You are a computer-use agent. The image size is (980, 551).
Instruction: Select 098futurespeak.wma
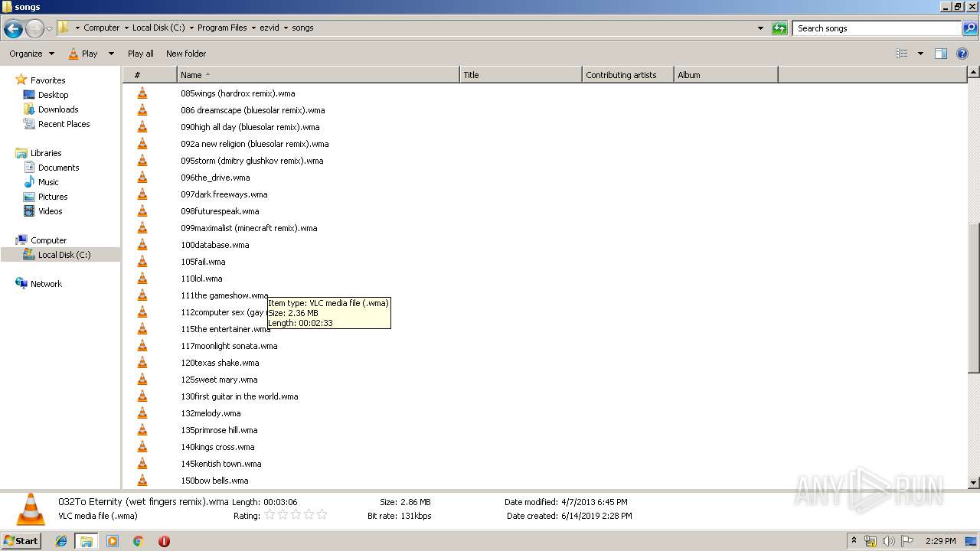(x=220, y=211)
